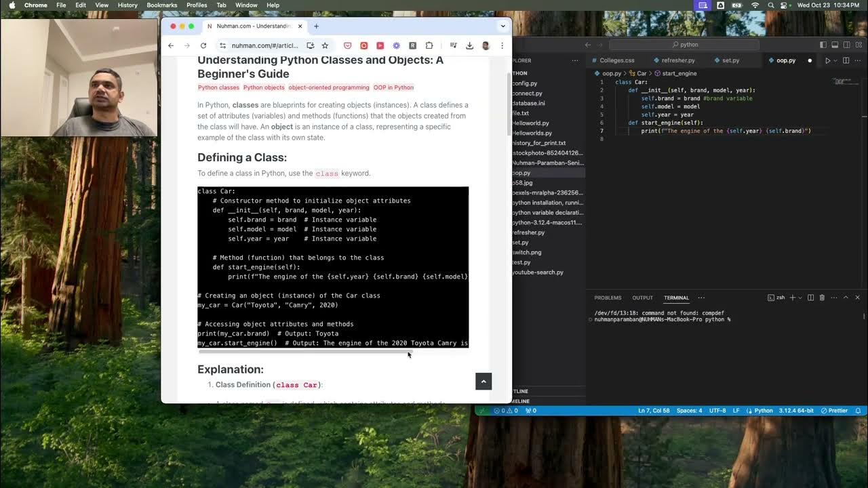
Task: Click the VS Code split editor icon
Action: point(846,60)
